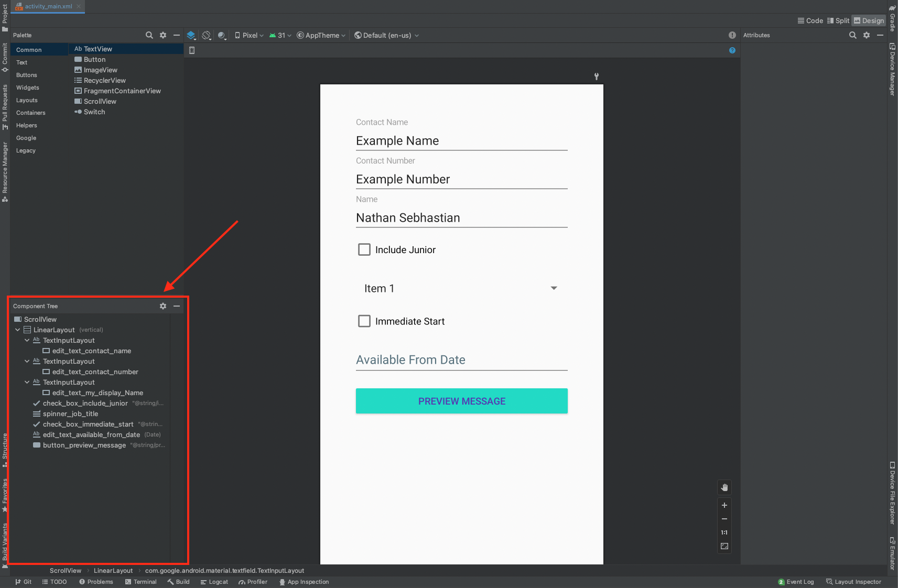898x588 pixels.
Task: Open the AppTheme dropdown
Action: click(x=321, y=35)
